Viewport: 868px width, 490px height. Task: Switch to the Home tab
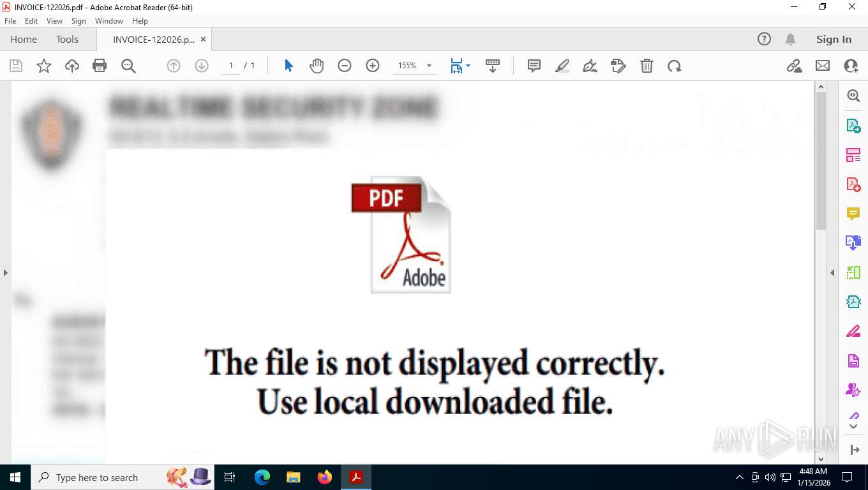(24, 39)
